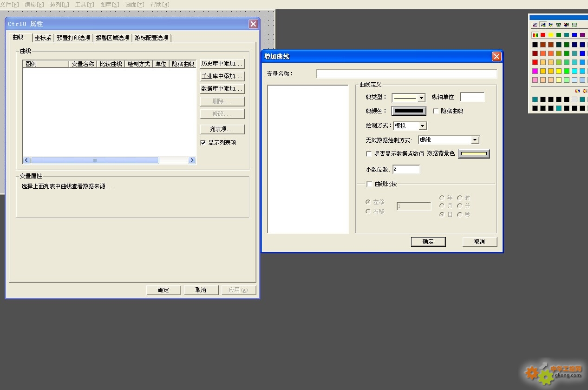Screen dimensions: 588x390
Task: Click the dashed green rectangle palette icon
Action: pos(575,25)
